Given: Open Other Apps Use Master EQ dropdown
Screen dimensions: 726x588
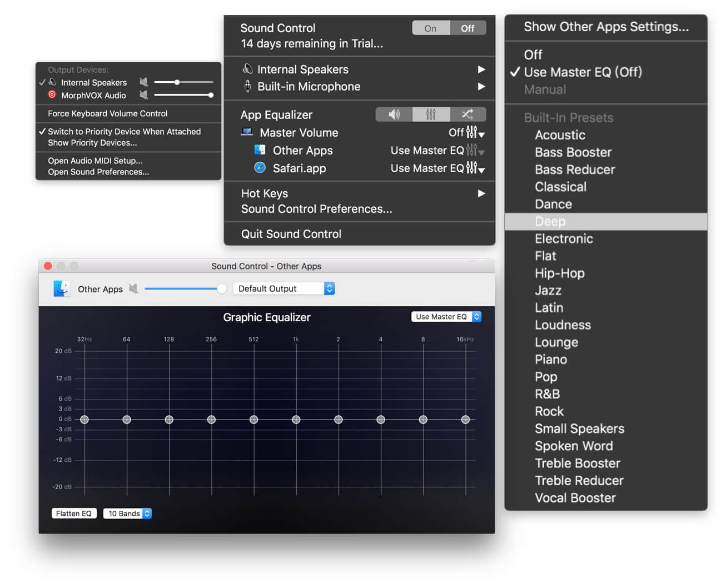Looking at the screenshot, I should (438, 150).
